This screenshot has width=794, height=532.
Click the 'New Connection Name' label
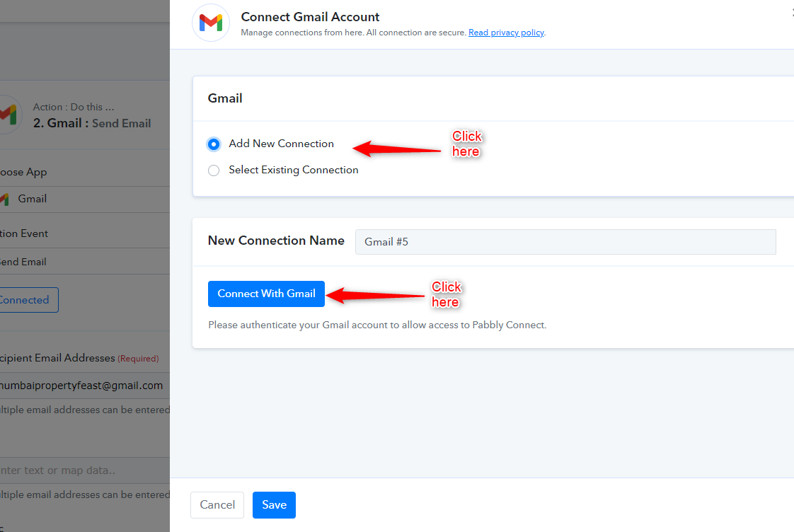pos(276,241)
